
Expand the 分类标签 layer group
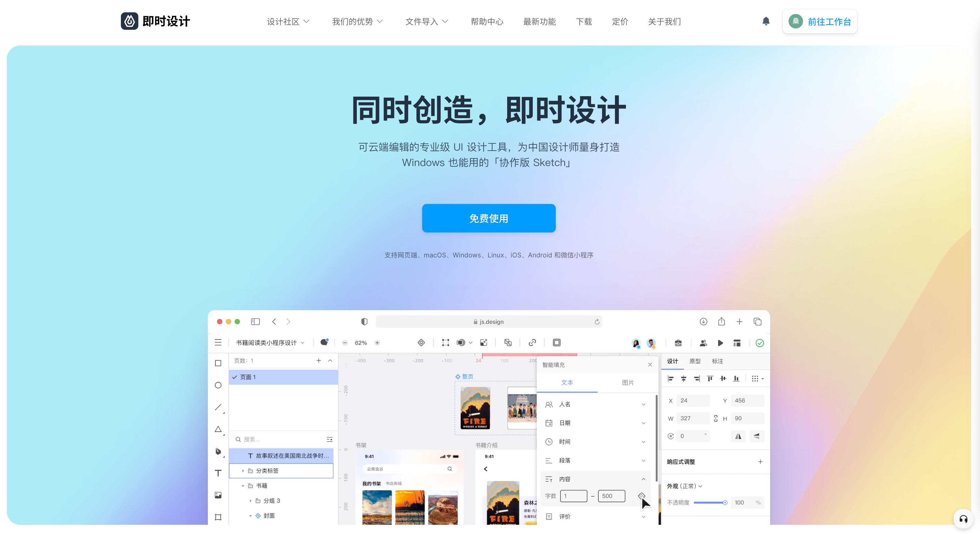pos(243,470)
